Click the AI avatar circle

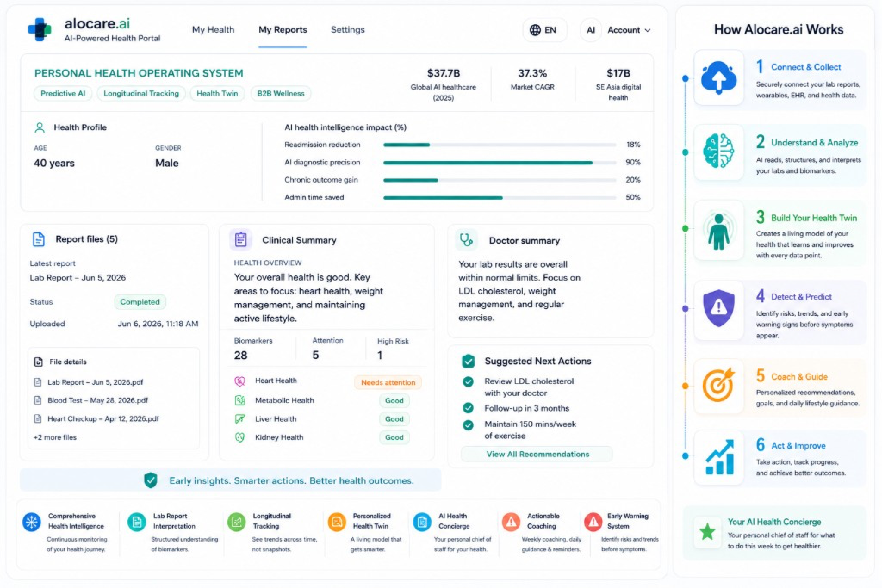coord(590,30)
